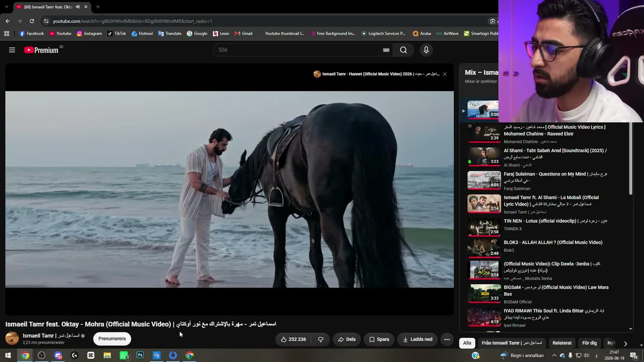
Task: Click the Prenumerera subscribe button
Action: [112, 339]
